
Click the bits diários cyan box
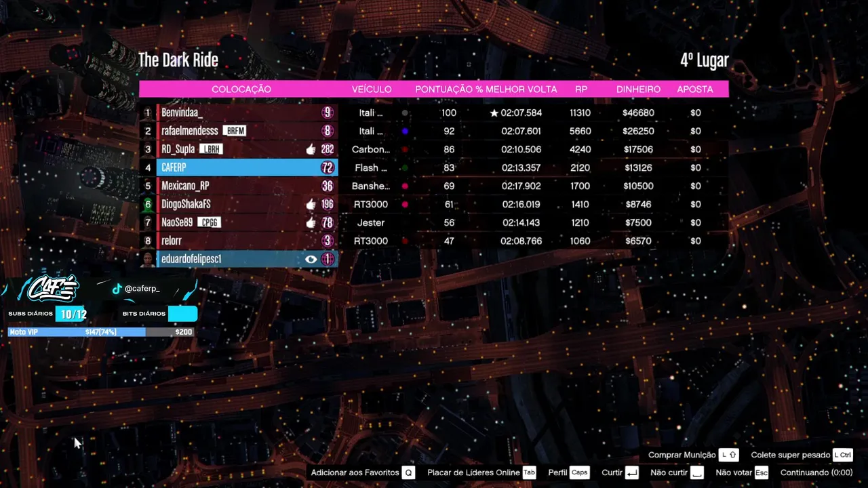point(182,314)
